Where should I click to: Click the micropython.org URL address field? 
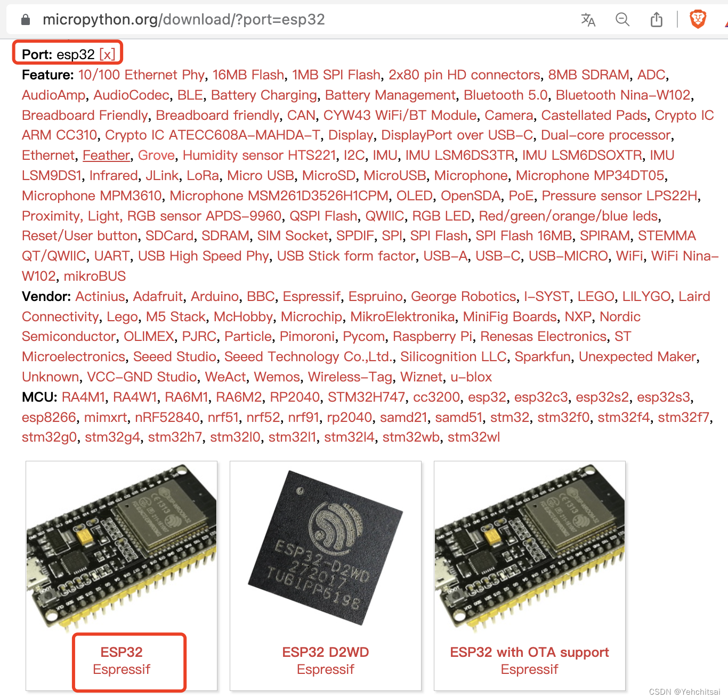[184, 20]
